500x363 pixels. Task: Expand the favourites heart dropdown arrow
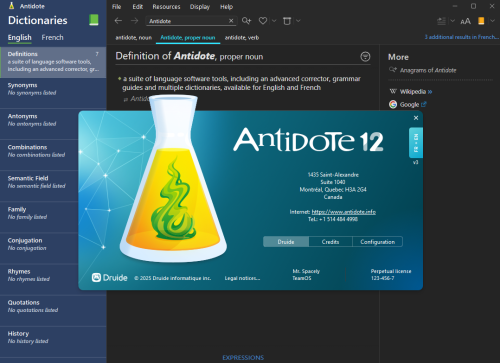[x=274, y=21]
